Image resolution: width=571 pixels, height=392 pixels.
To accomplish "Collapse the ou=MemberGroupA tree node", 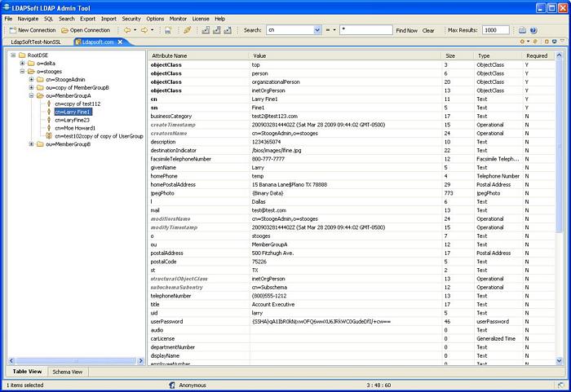I will (32, 95).
